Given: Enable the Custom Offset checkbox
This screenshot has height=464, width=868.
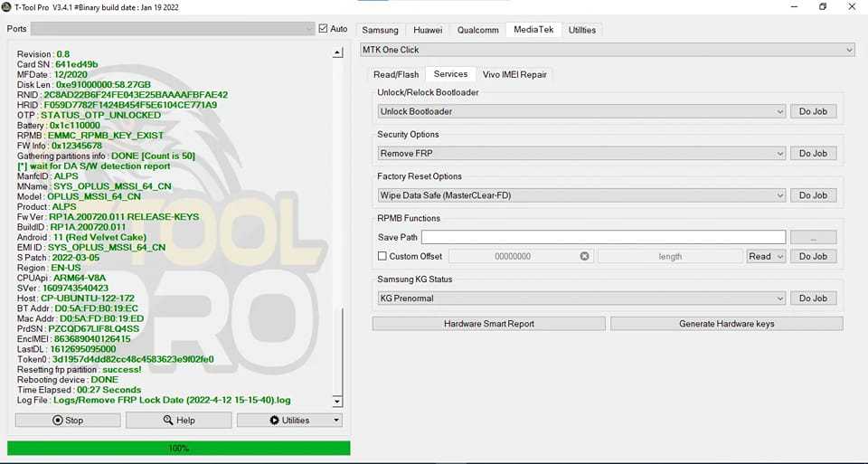Looking at the screenshot, I should 382,256.
